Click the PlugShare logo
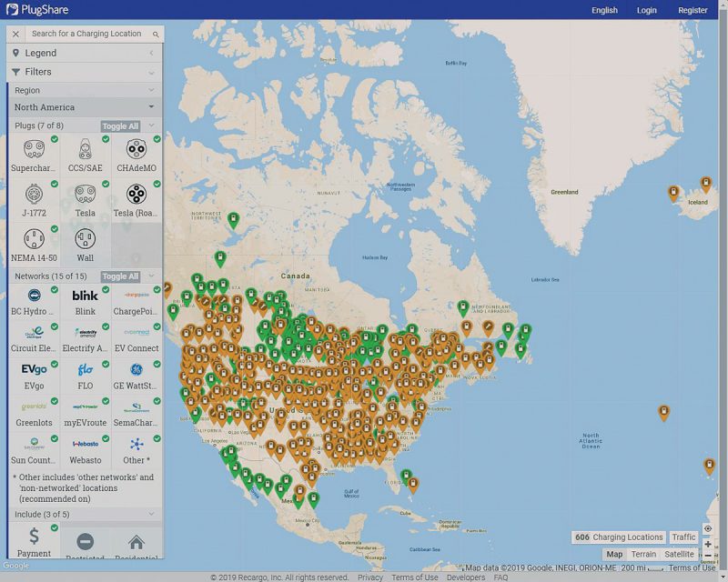Viewport: 728px width, 582px height. coord(37,9)
